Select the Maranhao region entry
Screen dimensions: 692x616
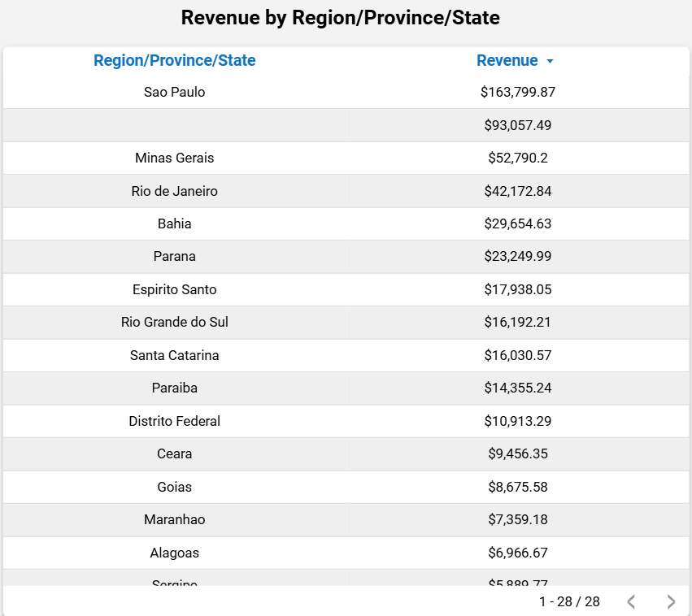[174, 519]
